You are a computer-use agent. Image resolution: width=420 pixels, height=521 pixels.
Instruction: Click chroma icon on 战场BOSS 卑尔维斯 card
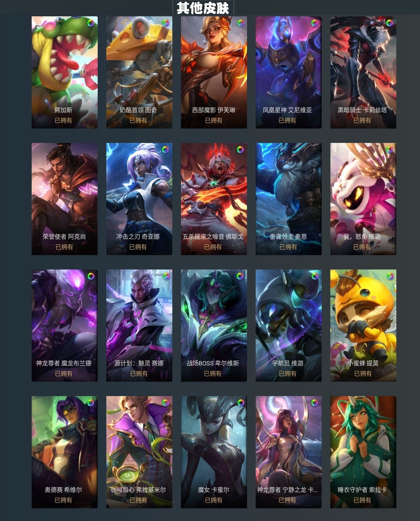coord(240,276)
